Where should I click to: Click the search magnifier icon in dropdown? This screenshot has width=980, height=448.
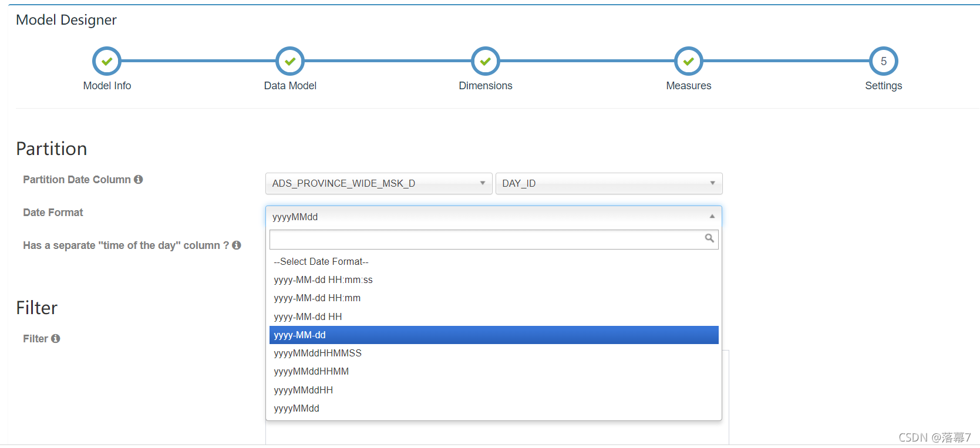[709, 238]
